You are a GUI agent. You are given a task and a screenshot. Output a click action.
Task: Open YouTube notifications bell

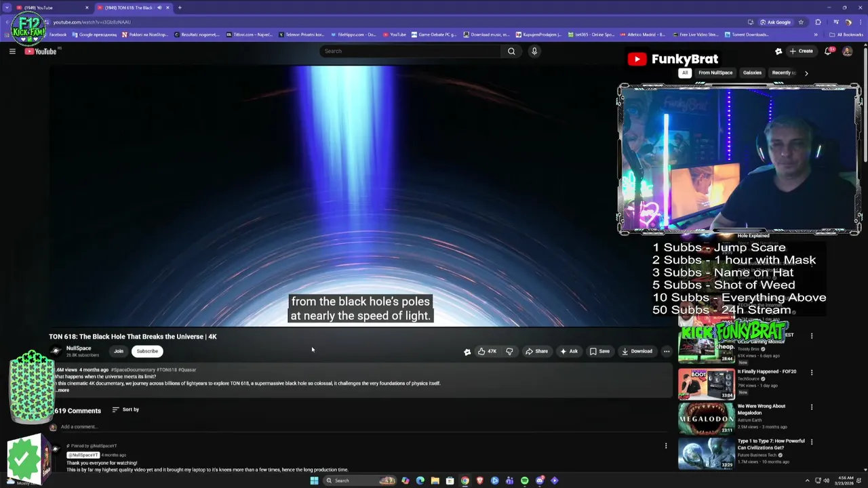coord(828,51)
